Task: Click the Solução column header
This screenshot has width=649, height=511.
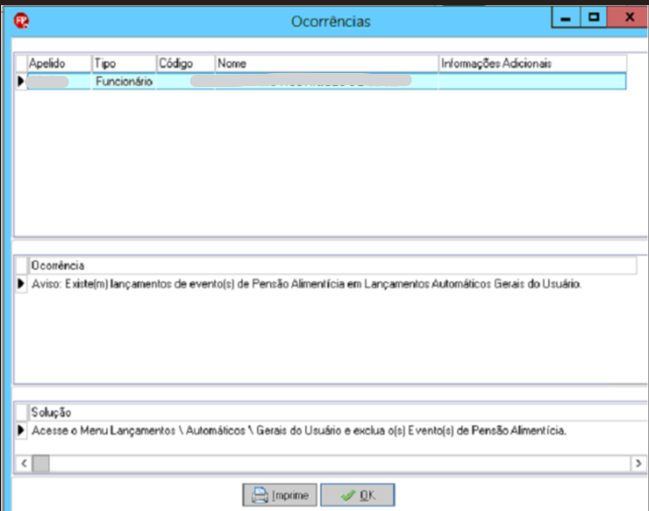Action: pyautogui.click(x=337, y=412)
